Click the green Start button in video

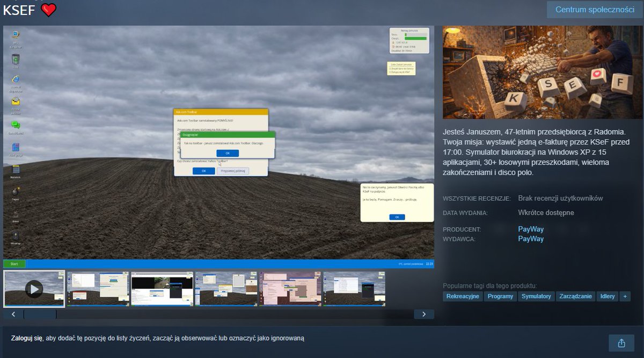(x=14, y=264)
